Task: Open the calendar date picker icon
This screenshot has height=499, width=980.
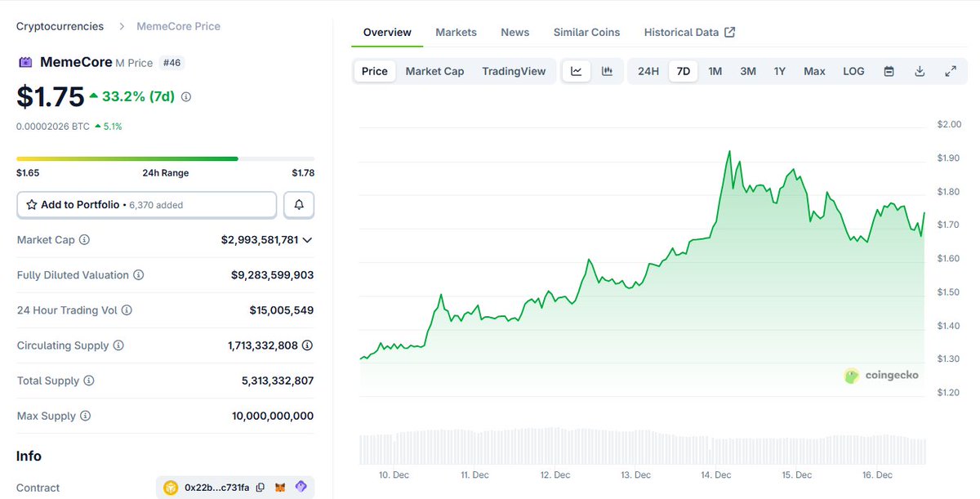Action: click(x=889, y=71)
